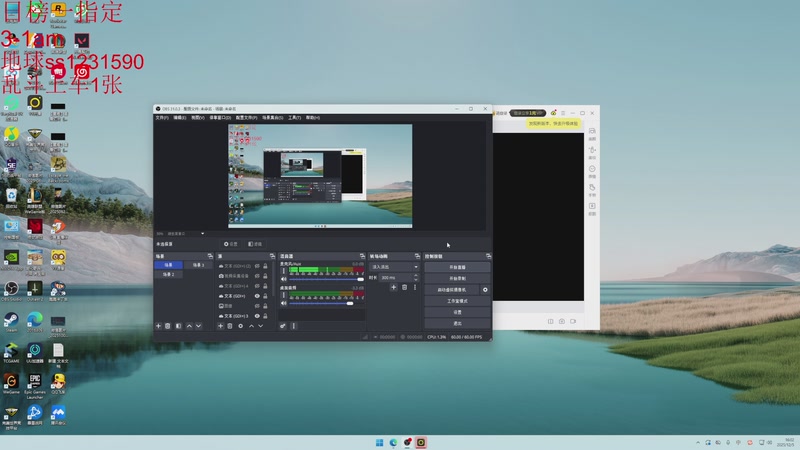Pop out the Sources dock panel
This screenshot has height=450, width=800.
(272, 256)
